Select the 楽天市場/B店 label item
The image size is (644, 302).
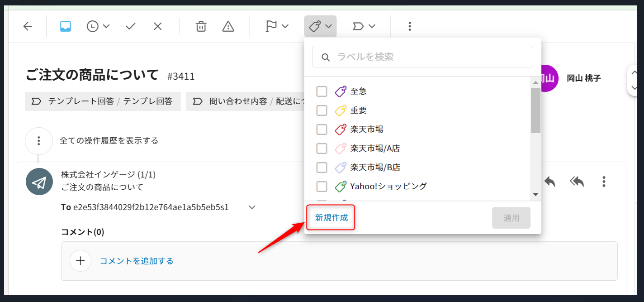(375, 168)
